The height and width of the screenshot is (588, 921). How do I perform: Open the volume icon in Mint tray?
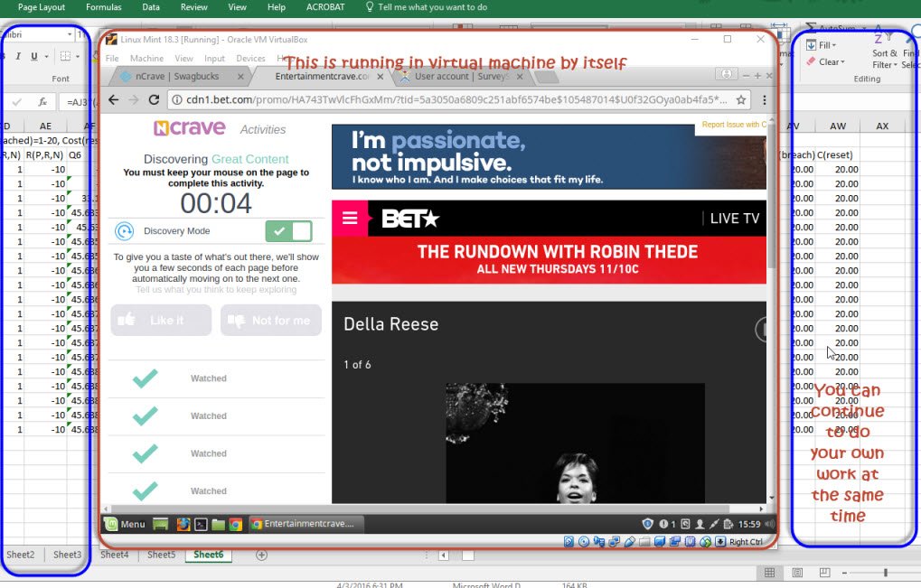769,524
